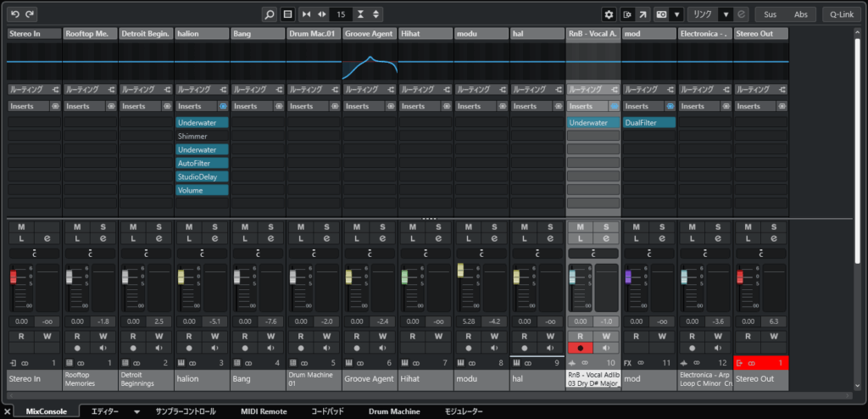The width and height of the screenshot is (868, 419).
Task: Click the increase channel width icon
Action: click(x=321, y=14)
